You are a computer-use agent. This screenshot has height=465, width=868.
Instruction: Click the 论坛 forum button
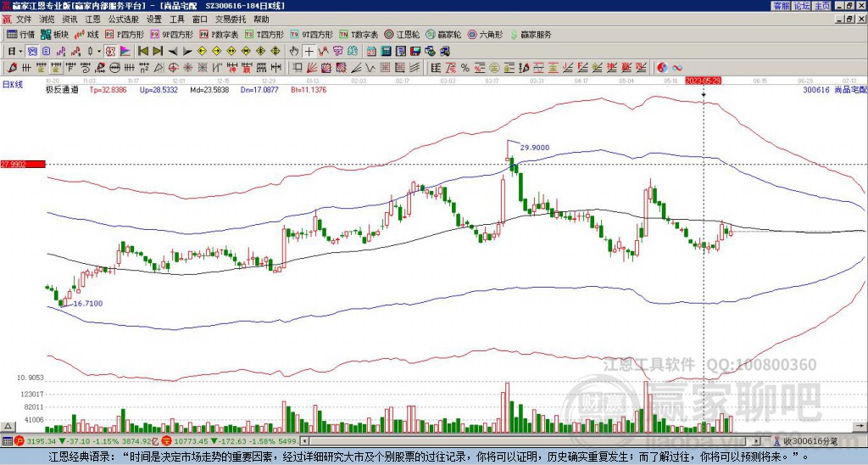tap(801, 6)
